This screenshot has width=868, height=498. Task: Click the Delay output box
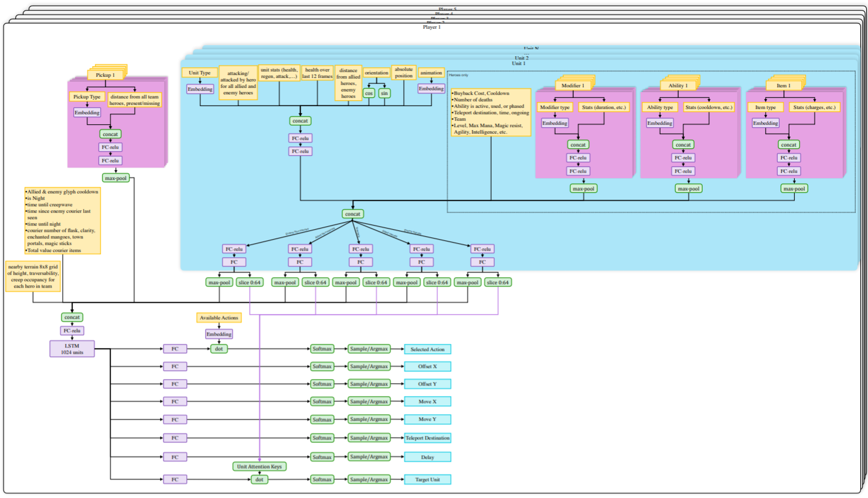(427, 457)
